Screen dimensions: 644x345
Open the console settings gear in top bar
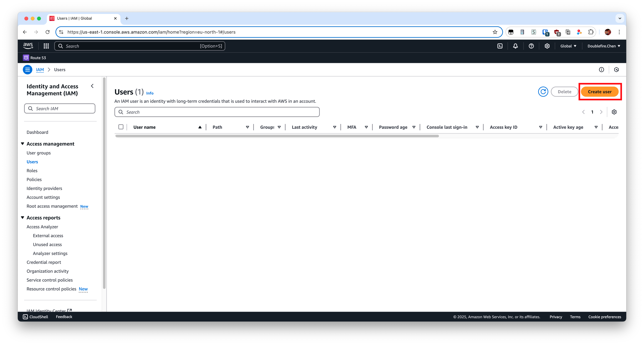point(547,46)
